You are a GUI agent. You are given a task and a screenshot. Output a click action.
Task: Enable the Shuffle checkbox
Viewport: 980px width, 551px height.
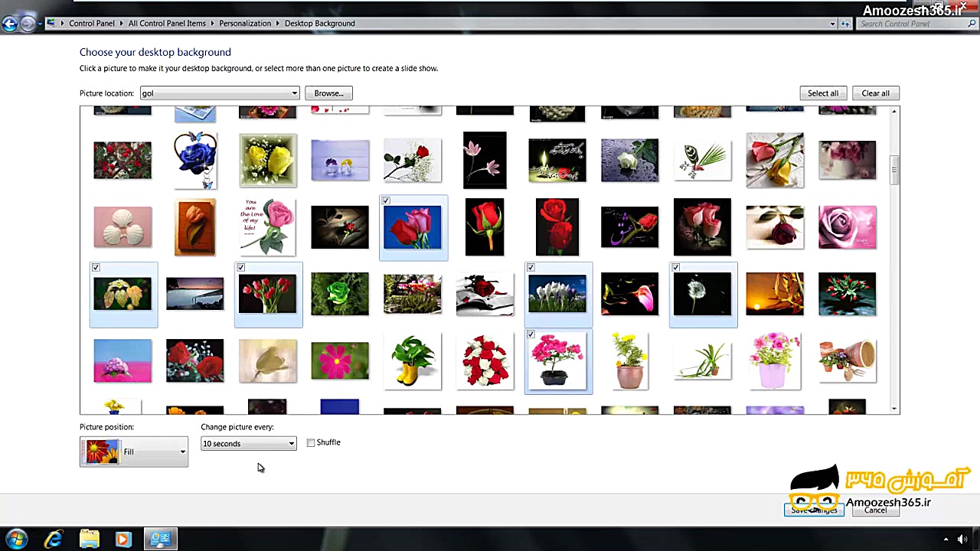(x=311, y=443)
